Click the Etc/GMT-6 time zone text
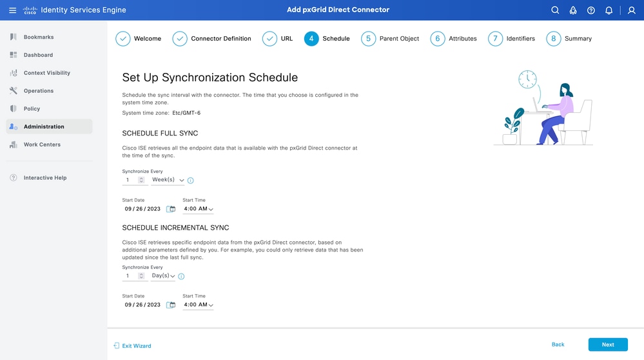 [x=186, y=113]
